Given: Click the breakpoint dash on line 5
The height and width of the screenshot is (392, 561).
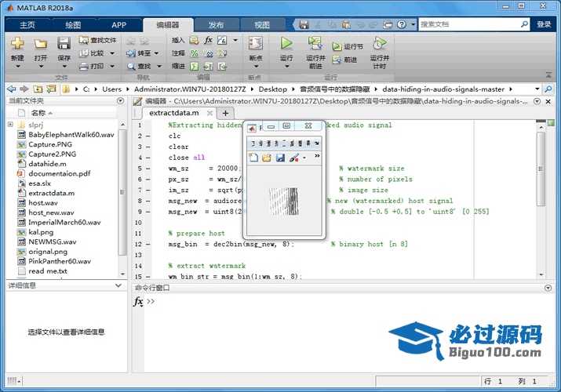Looking at the screenshot, I should (148, 169).
